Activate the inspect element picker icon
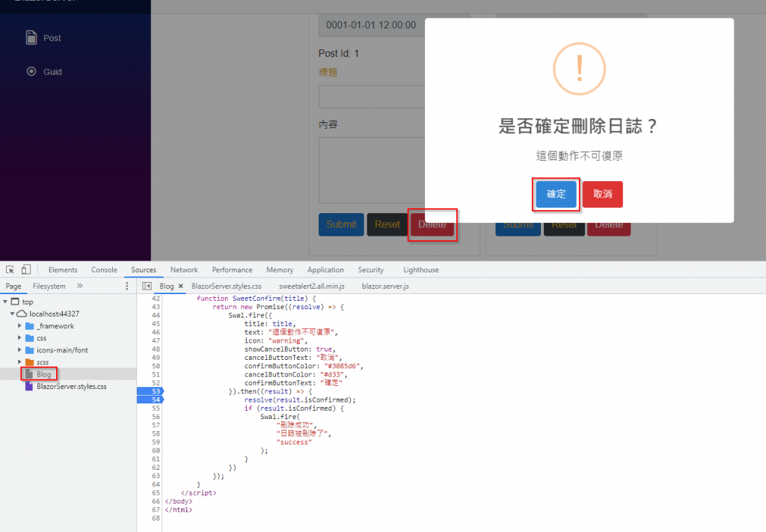The image size is (766, 532). (x=10, y=269)
